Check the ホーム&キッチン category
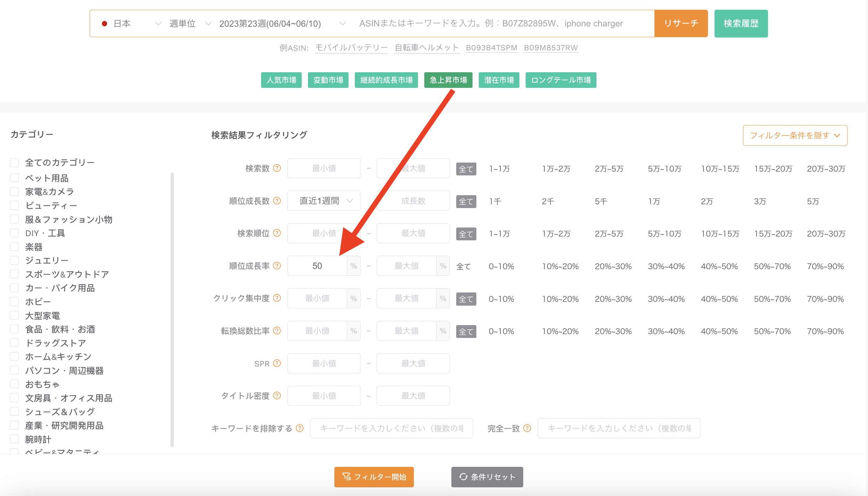This screenshot has width=868, height=496. click(15, 357)
